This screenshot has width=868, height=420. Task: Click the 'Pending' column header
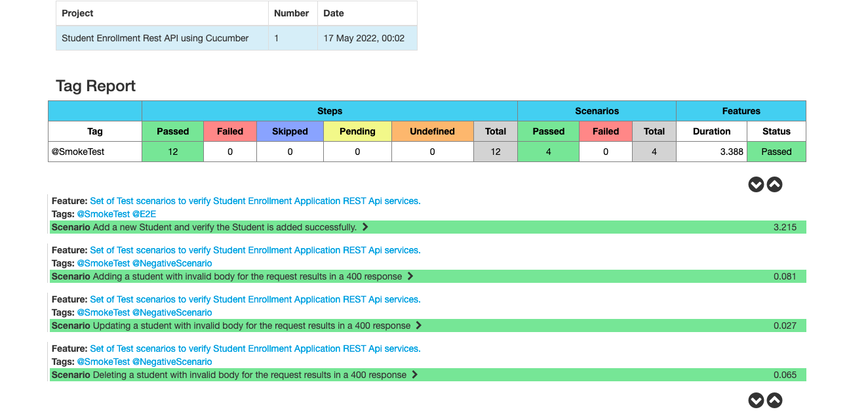pyautogui.click(x=357, y=131)
